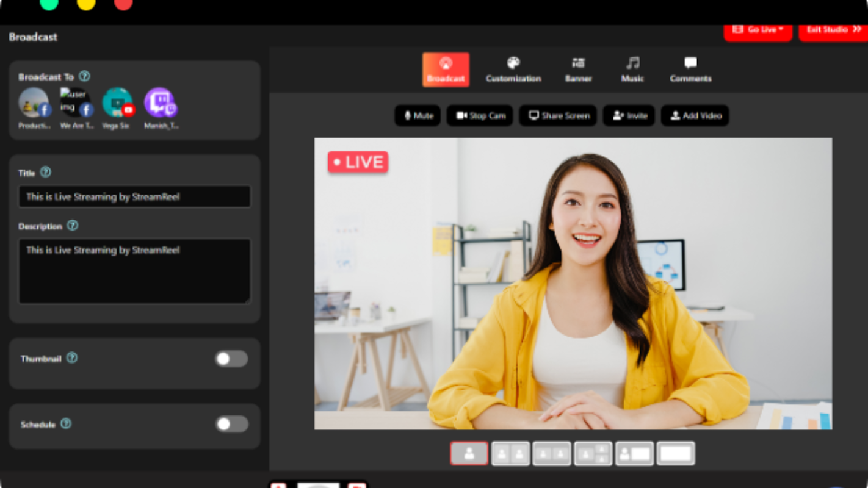Viewport: 868px width, 488px height.
Task: Select the Facebook Producti... broadcast account avatar
Action: point(34,102)
